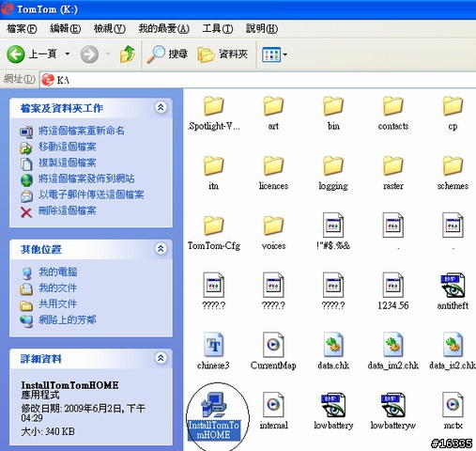Collapse the 詳細資料 panel
The height and width of the screenshot is (451, 476).
point(161,358)
